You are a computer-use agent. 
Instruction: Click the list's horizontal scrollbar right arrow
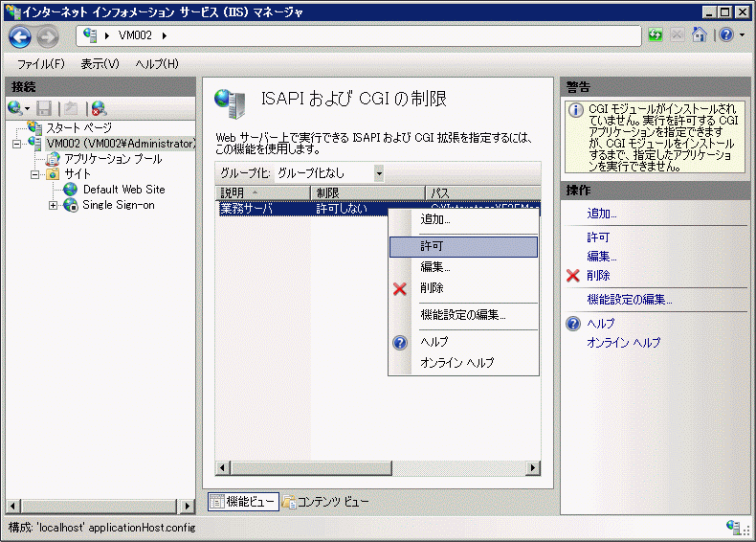pos(533,467)
